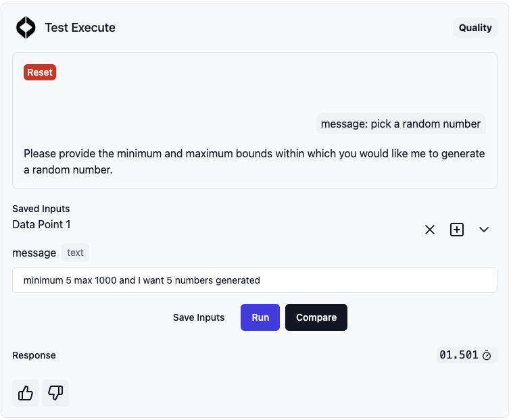
Task: Click the stopwatch timer icon
Action: click(x=487, y=355)
